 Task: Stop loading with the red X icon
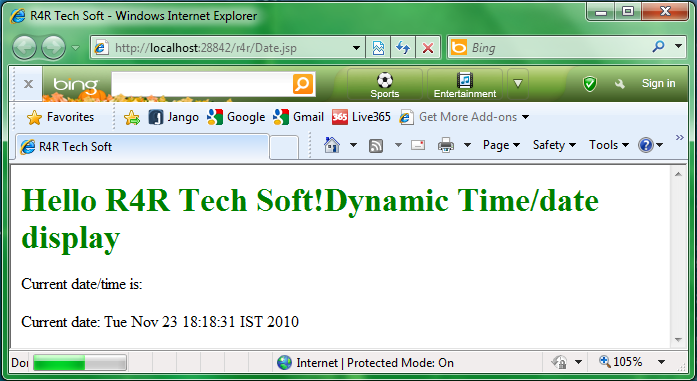(x=428, y=48)
